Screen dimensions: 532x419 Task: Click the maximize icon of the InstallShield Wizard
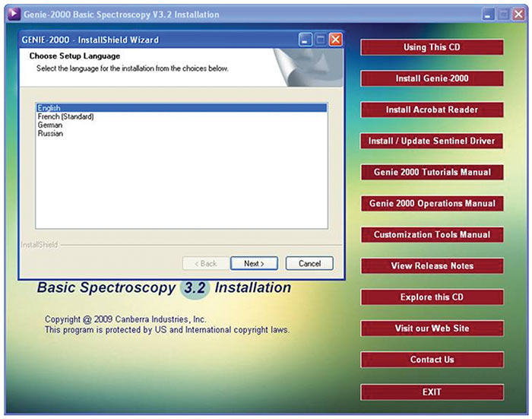click(x=320, y=40)
